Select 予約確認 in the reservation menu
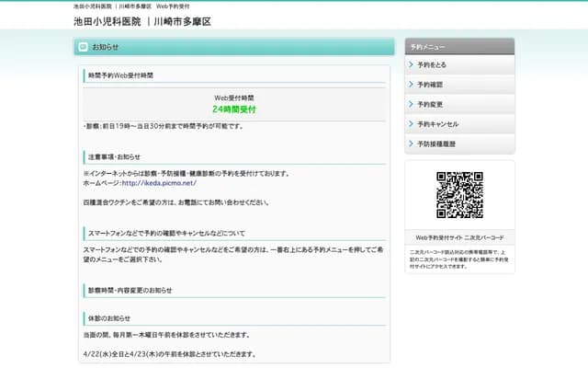588x368 pixels. (430, 85)
